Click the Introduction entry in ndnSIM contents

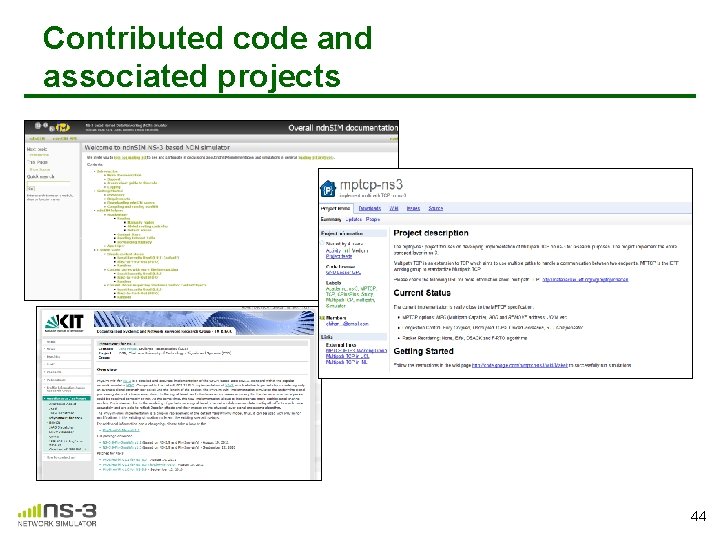(x=107, y=171)
